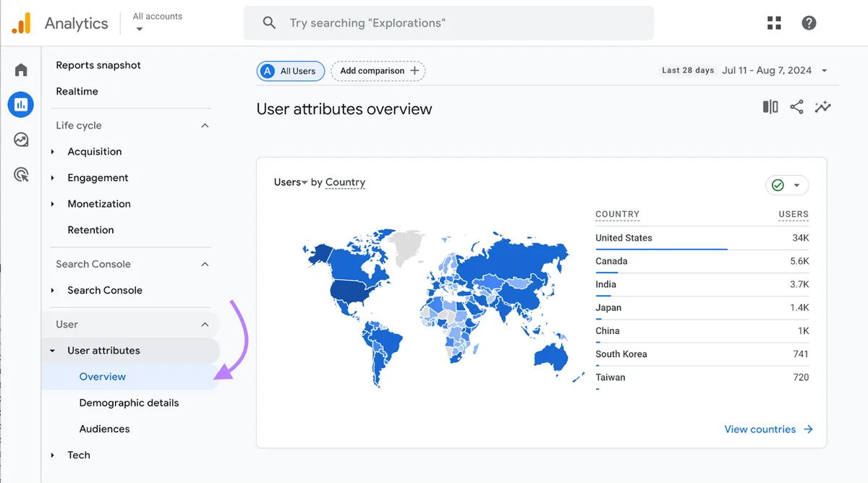Open the Advertising icon in sidebar
The width and height of the screenshot is (868, 483).
(21, 174)
